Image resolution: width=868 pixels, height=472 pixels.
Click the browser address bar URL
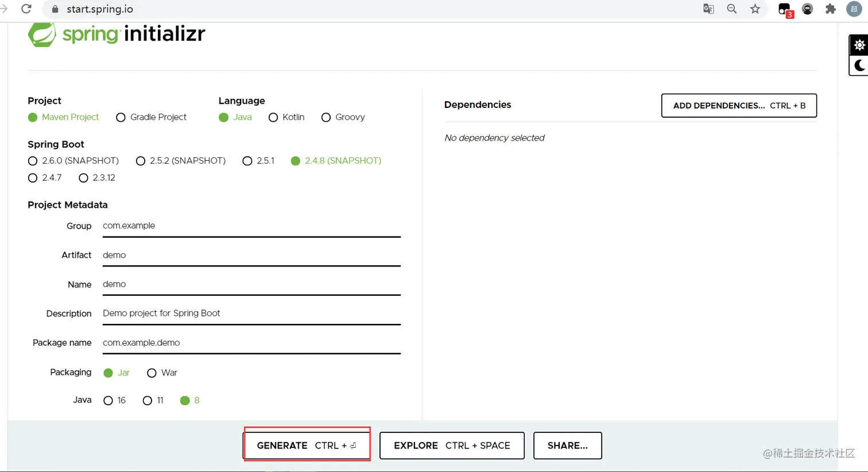100,9
